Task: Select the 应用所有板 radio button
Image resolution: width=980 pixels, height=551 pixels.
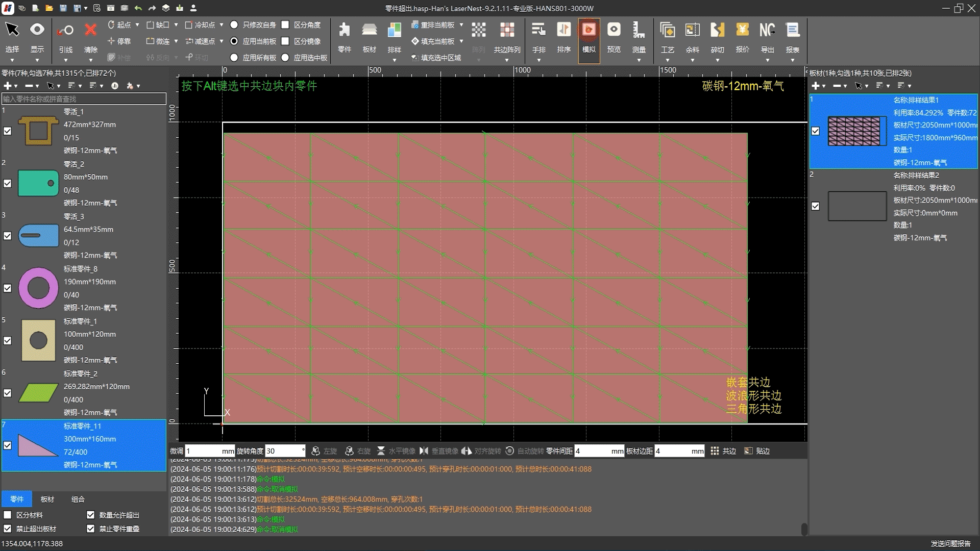Action: coord(234,58)
